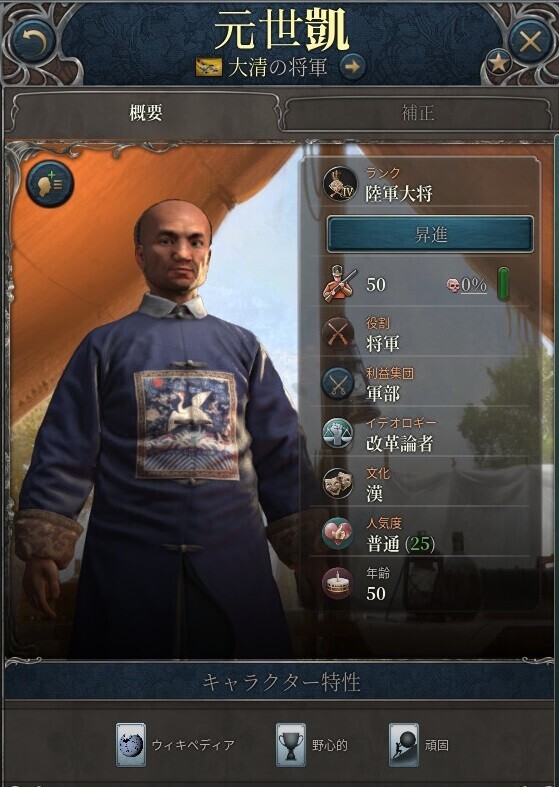Click the skull 0% casualty value
Screen dimensions: 559x787
click(467, 285)
